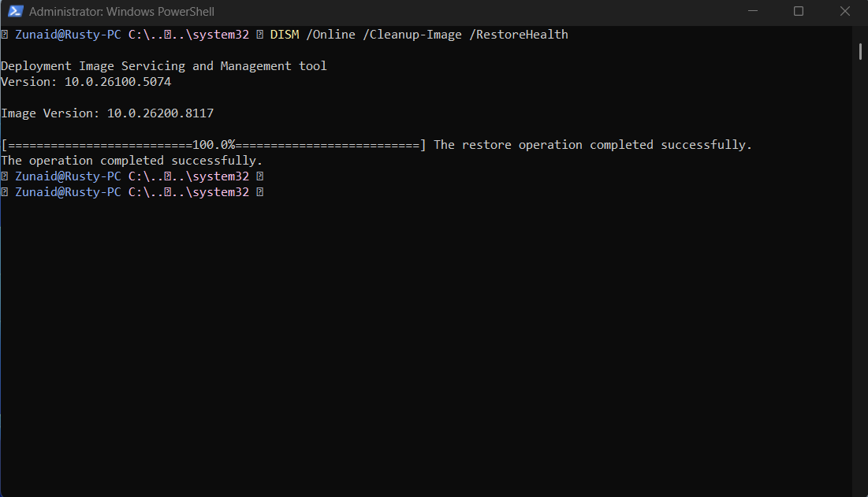Click the DISM command word
The image size is (868, 497).
coord(285,35)
